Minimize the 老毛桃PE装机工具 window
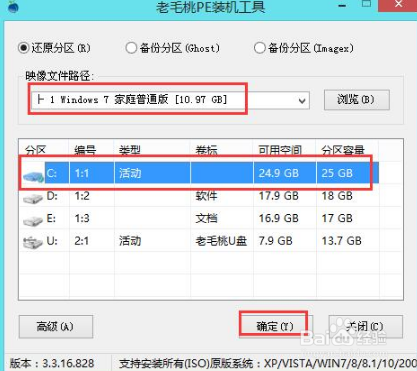Screen dimensions: 417x371 click(x=341, y=6)
